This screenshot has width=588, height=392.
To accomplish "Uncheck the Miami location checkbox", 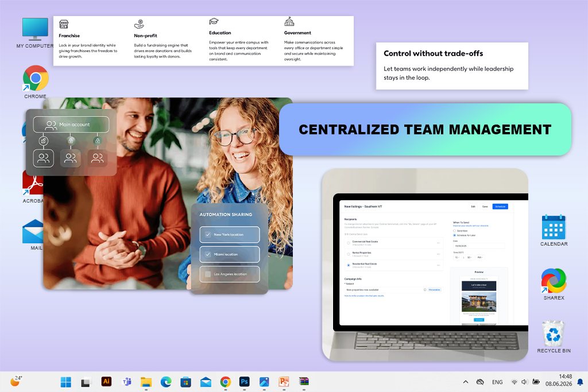I will click(208, 254).
